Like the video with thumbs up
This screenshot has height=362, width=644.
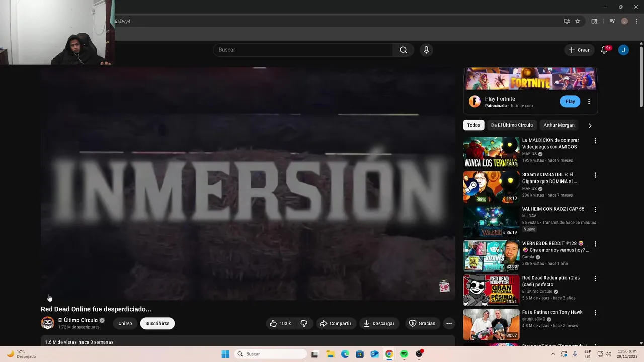click(280, 323)
